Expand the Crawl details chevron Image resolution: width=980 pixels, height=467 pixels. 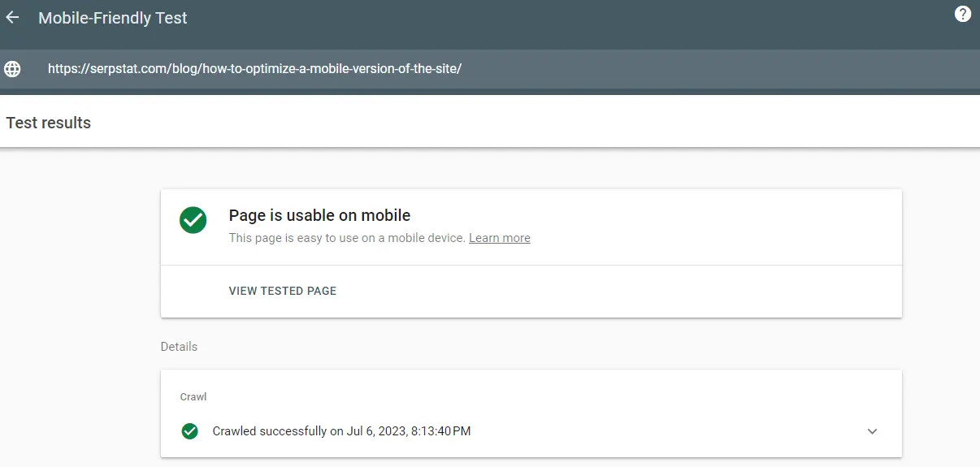coord(873,431)
